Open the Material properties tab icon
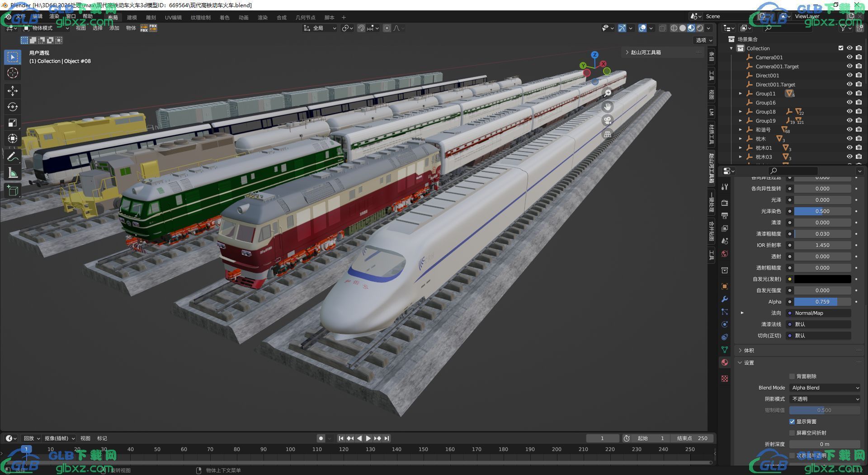 (x=725, y=362)
